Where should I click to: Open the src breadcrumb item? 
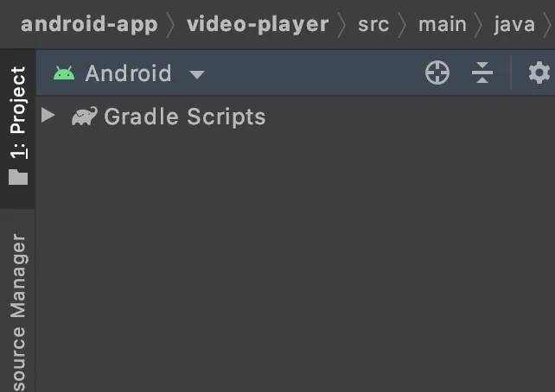point(373,24)
